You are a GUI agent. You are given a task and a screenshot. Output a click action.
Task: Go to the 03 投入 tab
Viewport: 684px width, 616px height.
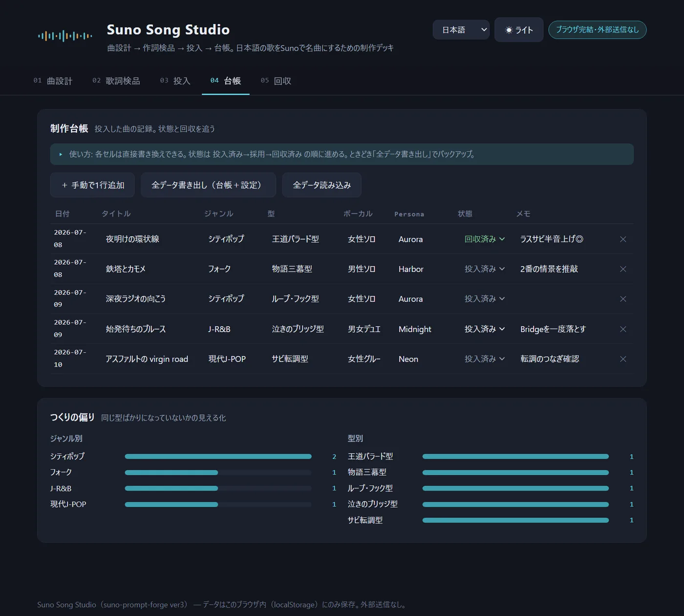(175, 81)
